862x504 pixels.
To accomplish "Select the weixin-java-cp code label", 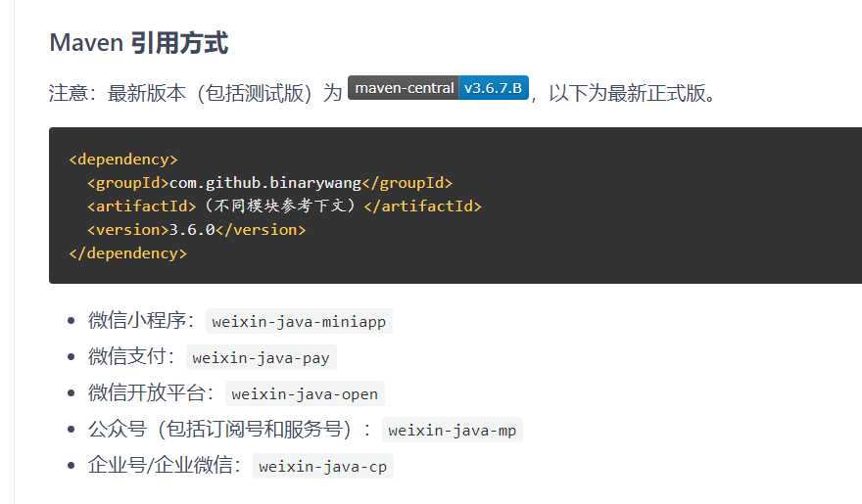I will [x=322, y=466].
